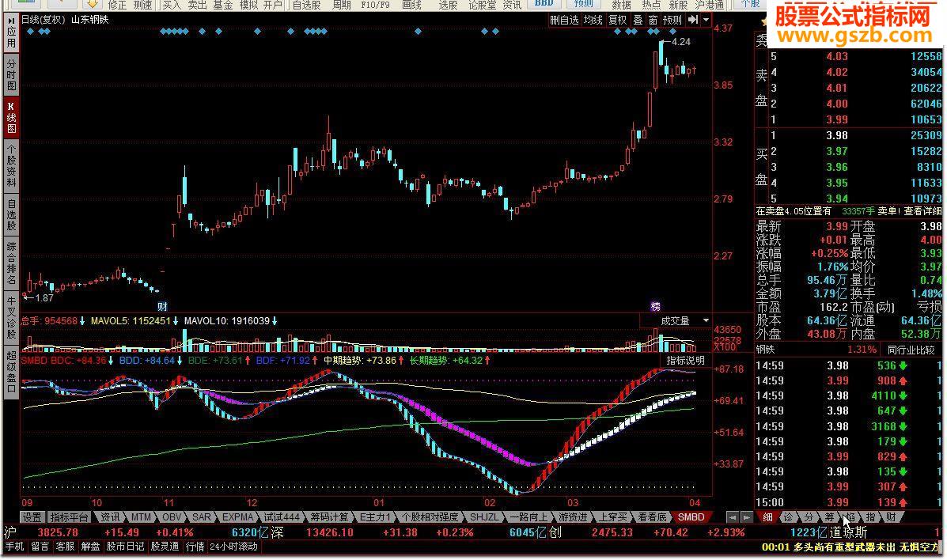Open 股灵通 in the bottom bar
947x560 pixels.
pyautogui.click(x=165, y=547)
